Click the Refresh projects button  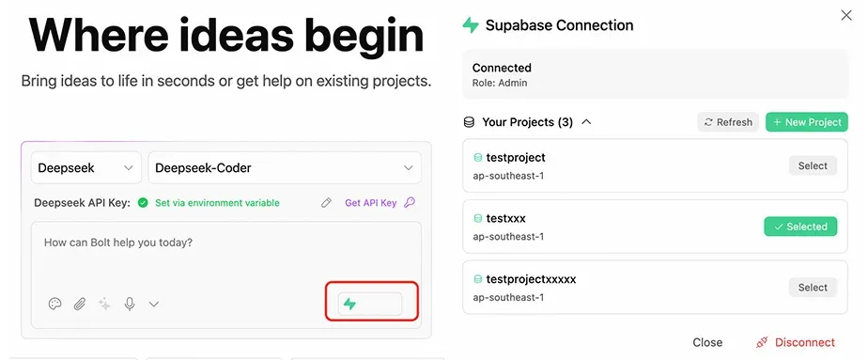pyautogui.click(x=728, y=122)
